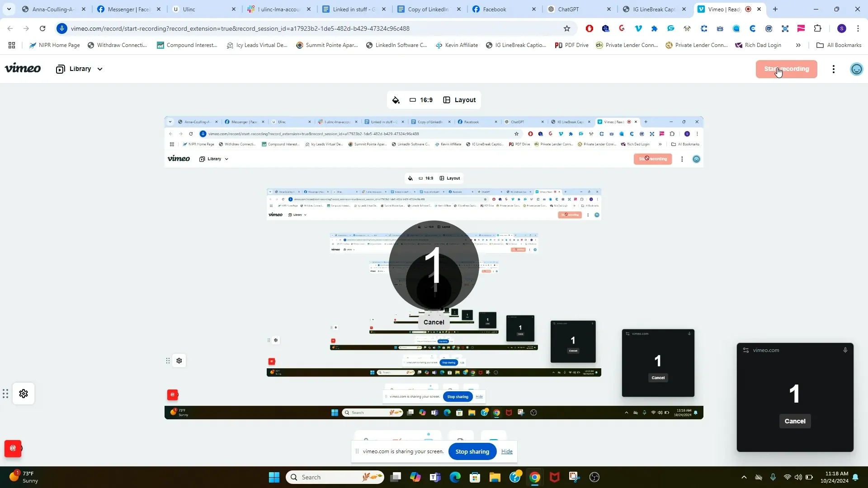Viewport: 868px width, 488px height.
Task: Open the three-dot more options menu
Action: (834, 69)
